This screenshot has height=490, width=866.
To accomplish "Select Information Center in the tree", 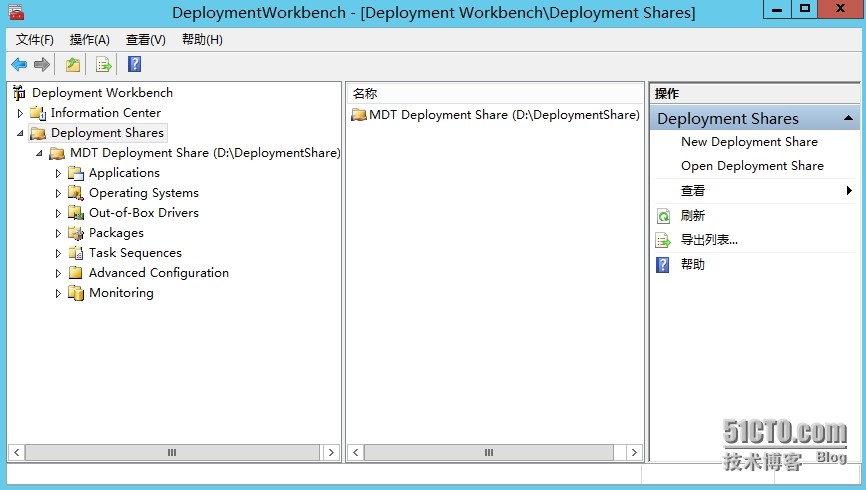I will (x=105, y=113).
